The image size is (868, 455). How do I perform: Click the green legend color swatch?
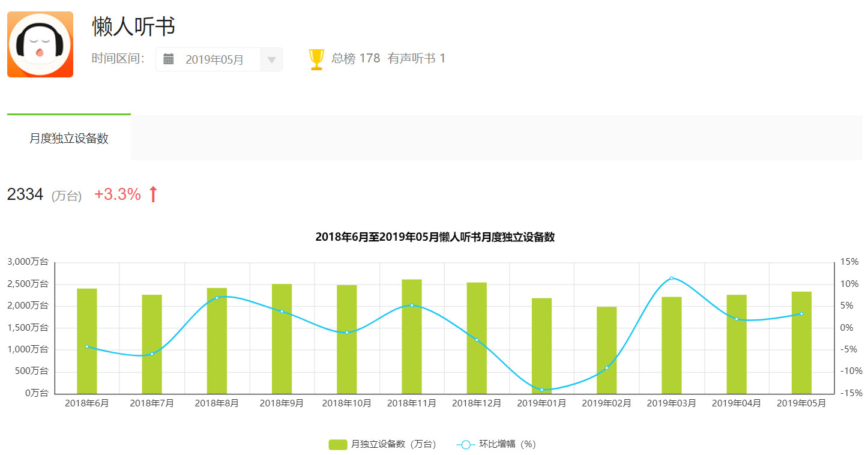click(x=338, y=444)
